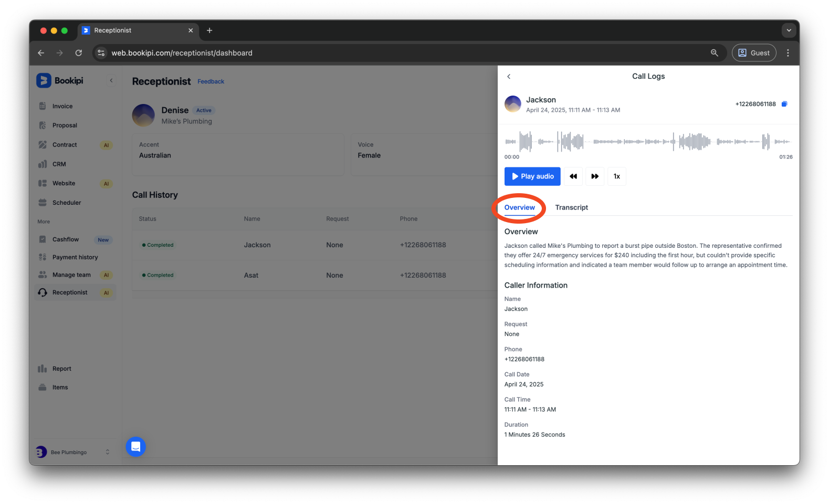Seek within the audio waveform
Image resolution: width=829 pixels, height=504 pixels.
point(648,142)
